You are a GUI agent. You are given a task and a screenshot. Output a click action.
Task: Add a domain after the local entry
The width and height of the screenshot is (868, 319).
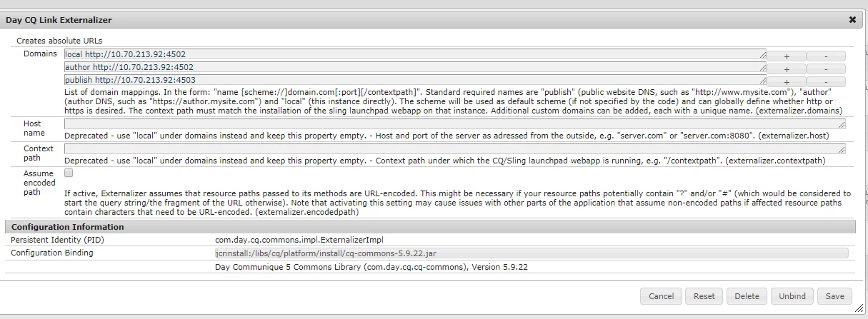coord(786,56)
